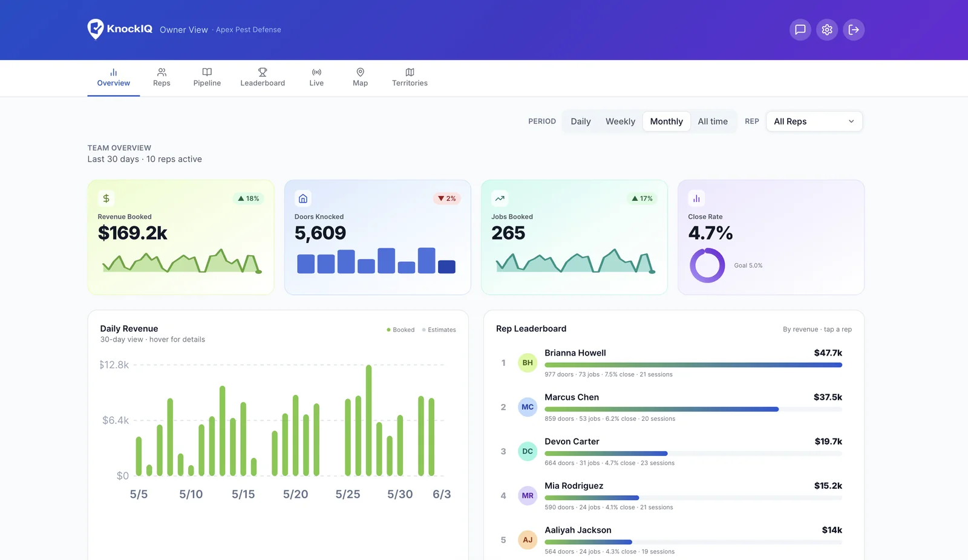Click the 265 jobs booked value

click(508, 233)
